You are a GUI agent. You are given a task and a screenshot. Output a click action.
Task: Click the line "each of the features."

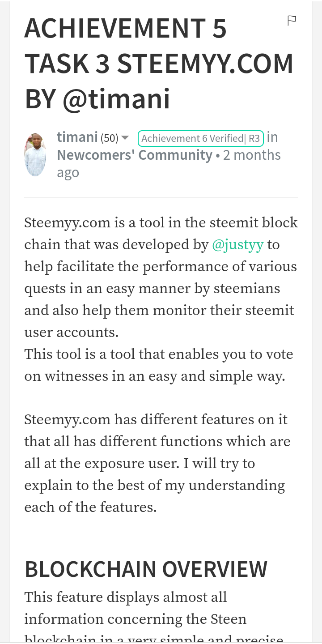[x=90, y=508]
